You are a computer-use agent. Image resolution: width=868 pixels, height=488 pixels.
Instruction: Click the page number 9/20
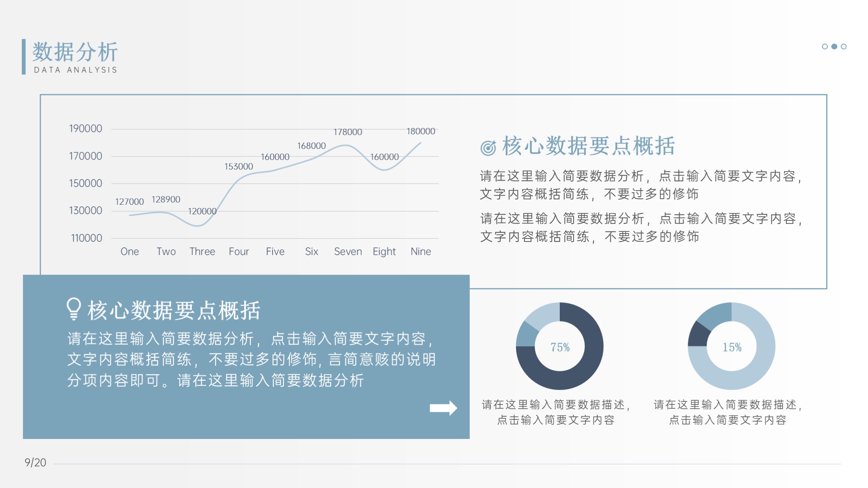[x=35, y=462]
